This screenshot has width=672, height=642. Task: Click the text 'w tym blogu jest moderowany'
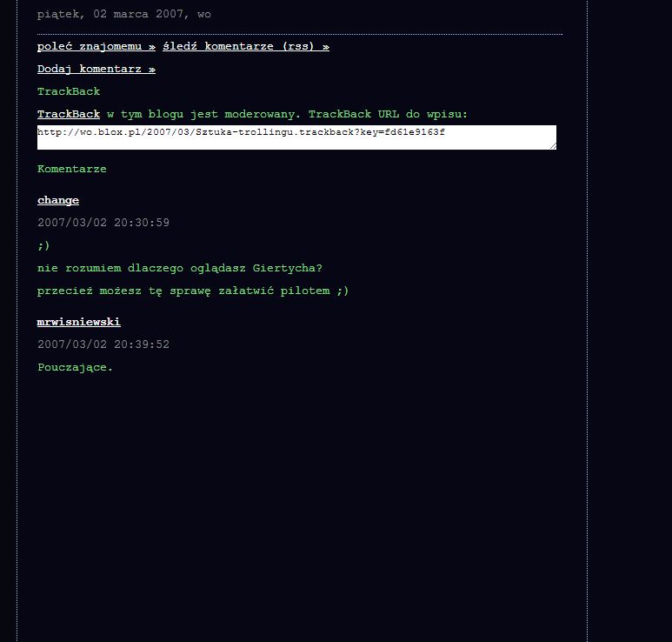pyautogui.click(x=200, y=115)
